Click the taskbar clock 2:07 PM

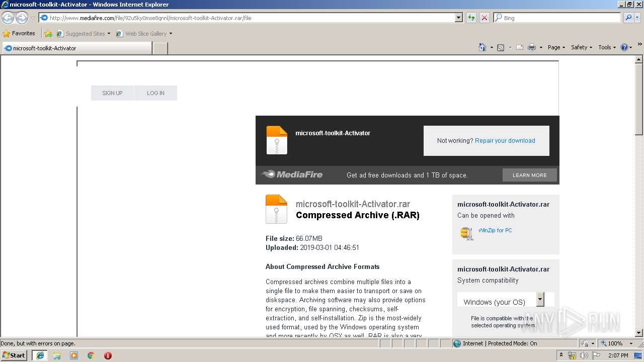coord(618,355)
